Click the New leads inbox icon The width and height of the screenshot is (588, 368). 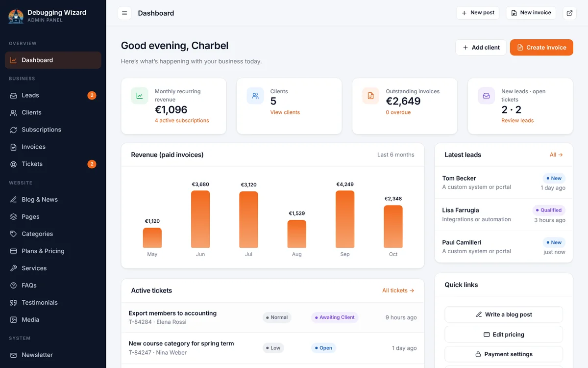pyautogui.click(x=487, y=96)
